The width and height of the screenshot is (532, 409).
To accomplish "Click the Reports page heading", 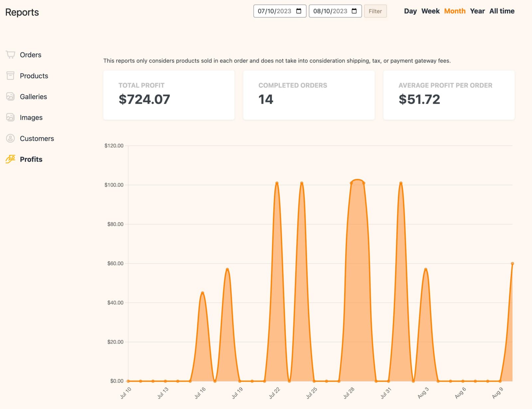I will pyautogui.click(x=22, y=12).
